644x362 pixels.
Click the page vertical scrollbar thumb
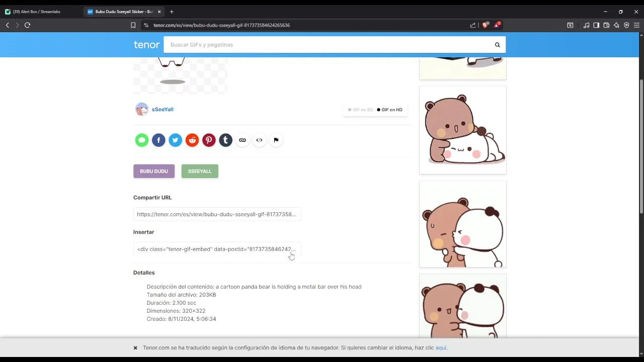click(x=641, y=146)
